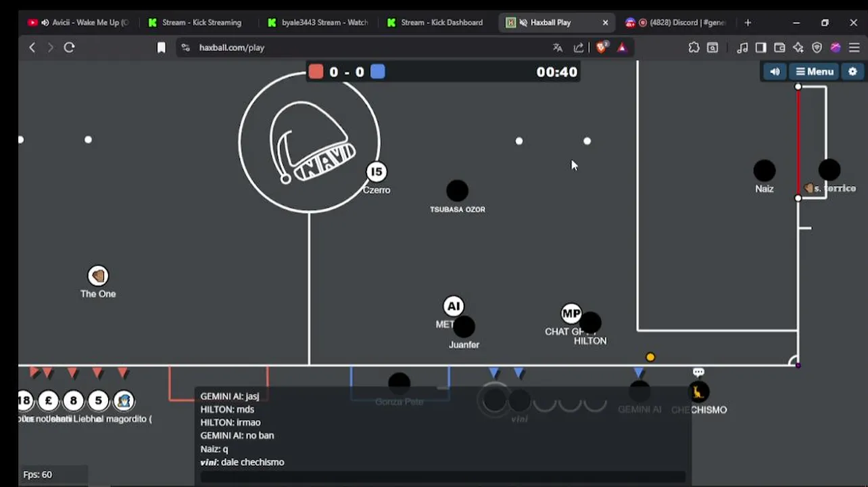Open the browser hamburger main menu

(854, 47)
